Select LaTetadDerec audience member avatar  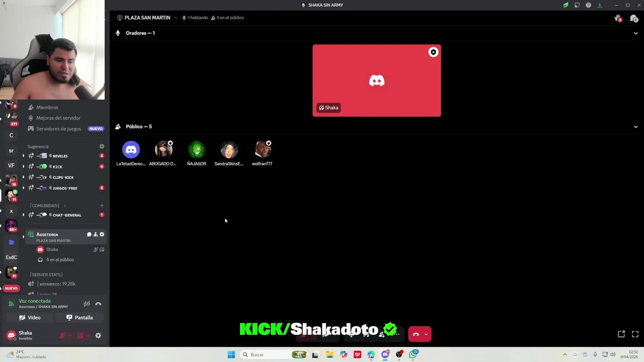coord(131,150)
